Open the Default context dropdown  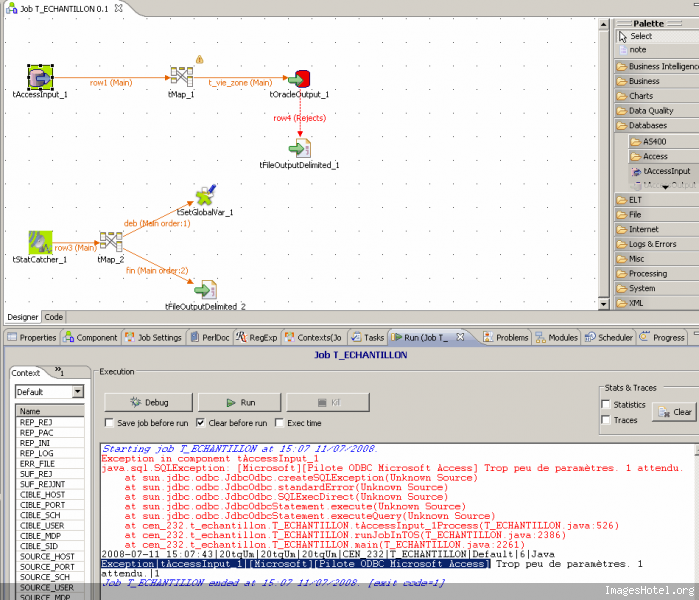(78, 392)
